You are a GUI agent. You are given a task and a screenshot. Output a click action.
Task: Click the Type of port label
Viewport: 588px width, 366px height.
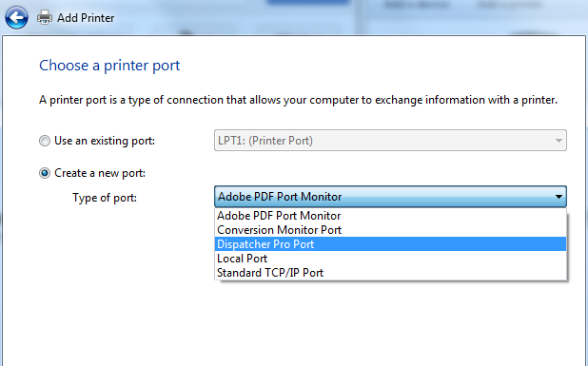pyautogui.click(x=105, y=198)
